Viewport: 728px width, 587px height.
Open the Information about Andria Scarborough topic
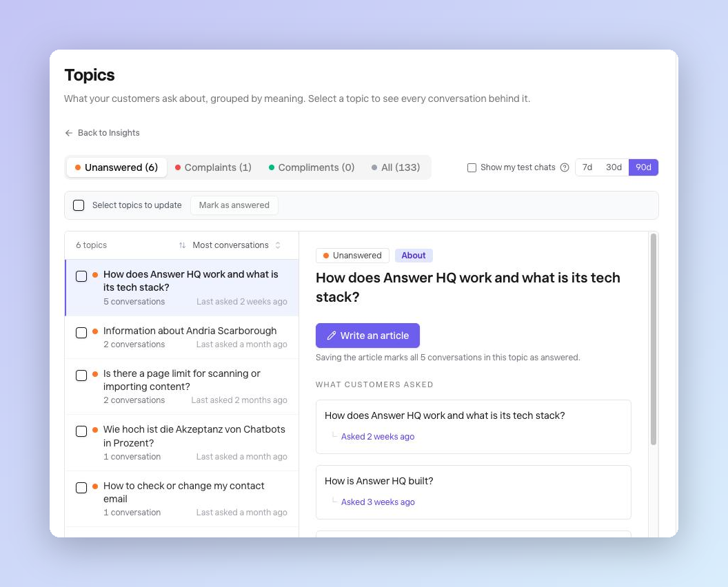pos(182,338)
